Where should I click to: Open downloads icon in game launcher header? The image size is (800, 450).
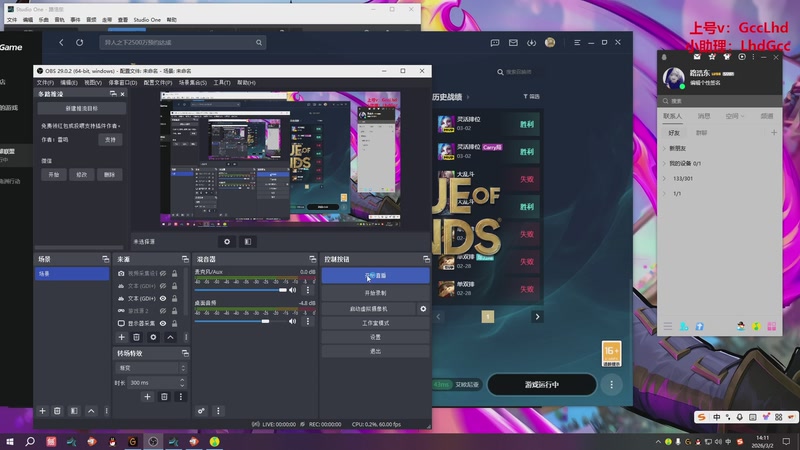[532, 43]
